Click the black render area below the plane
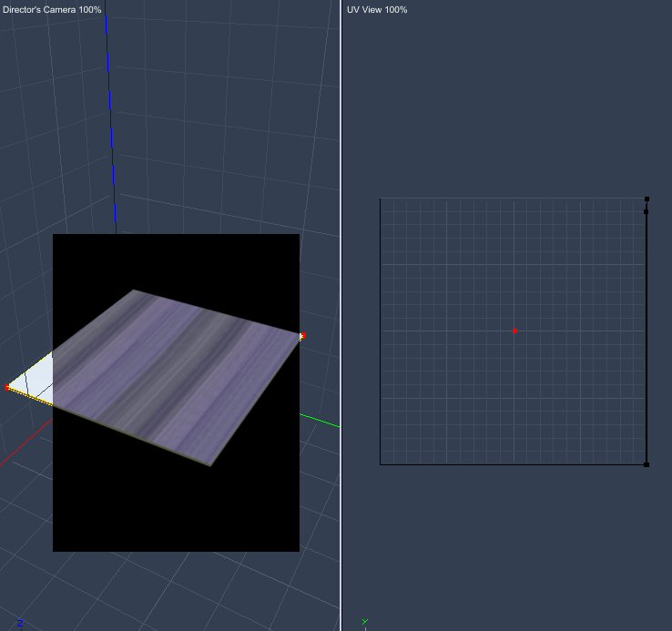Image resolution: width=672 pixels, height=631 pixels. tap(173, 510)
